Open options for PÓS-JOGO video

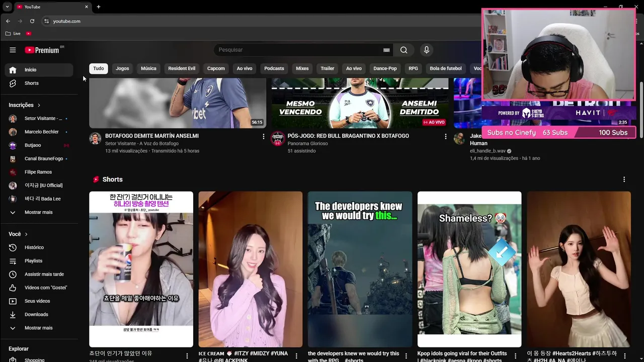[x=445, y=136]
